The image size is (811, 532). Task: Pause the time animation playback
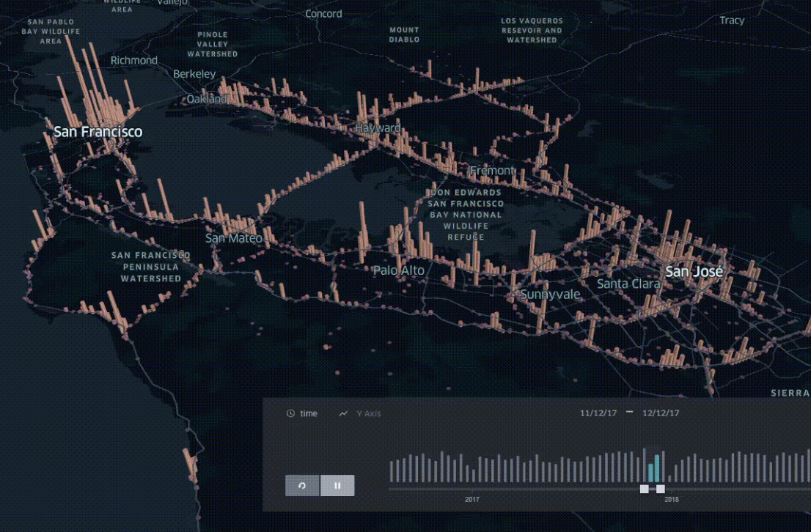point(337,486)
